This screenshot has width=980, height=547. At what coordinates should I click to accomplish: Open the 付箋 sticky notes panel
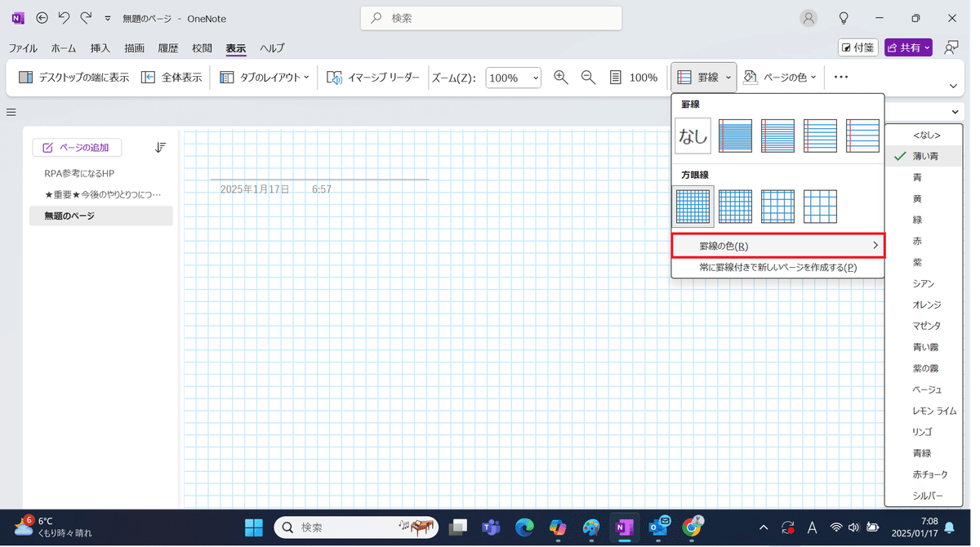tap(857, 47)
